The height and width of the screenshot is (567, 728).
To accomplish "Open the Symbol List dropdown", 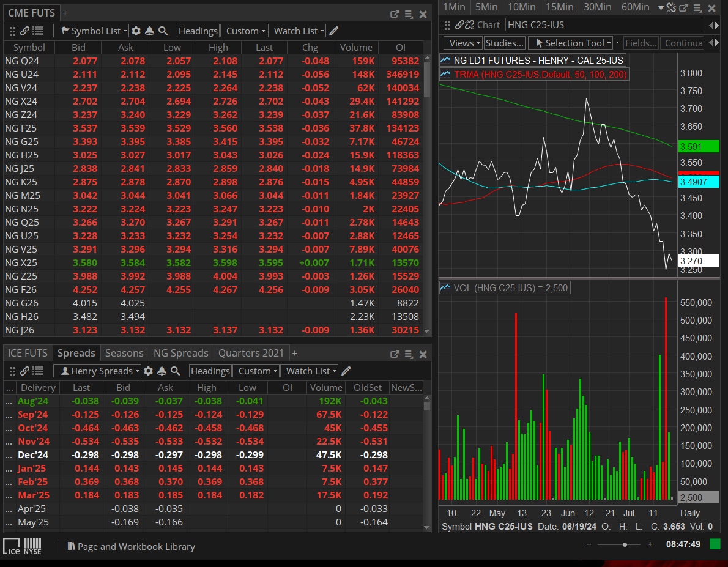I will point(91,31).
